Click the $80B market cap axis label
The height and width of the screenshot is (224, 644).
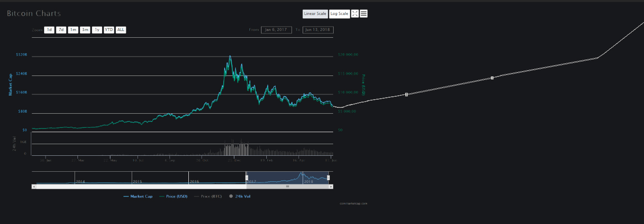22,112
